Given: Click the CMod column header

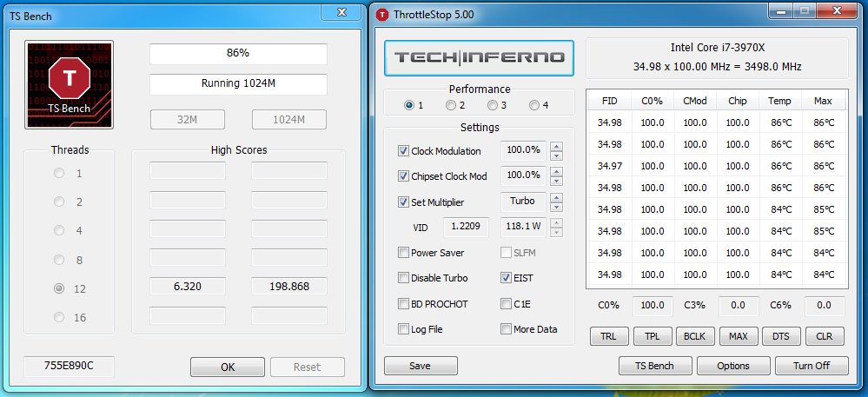Looking at the screenshot, I should pos(695,101).
